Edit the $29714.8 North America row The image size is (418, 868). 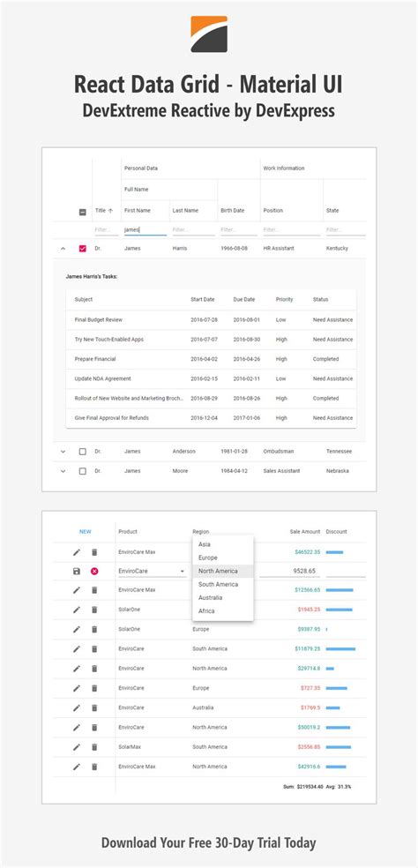(77, 668)
